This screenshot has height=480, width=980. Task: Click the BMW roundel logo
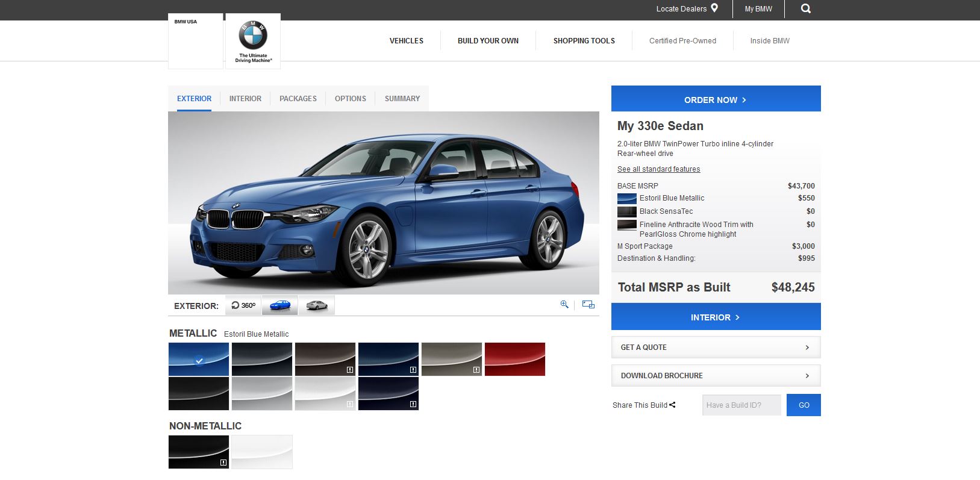(x=253, y=36)
